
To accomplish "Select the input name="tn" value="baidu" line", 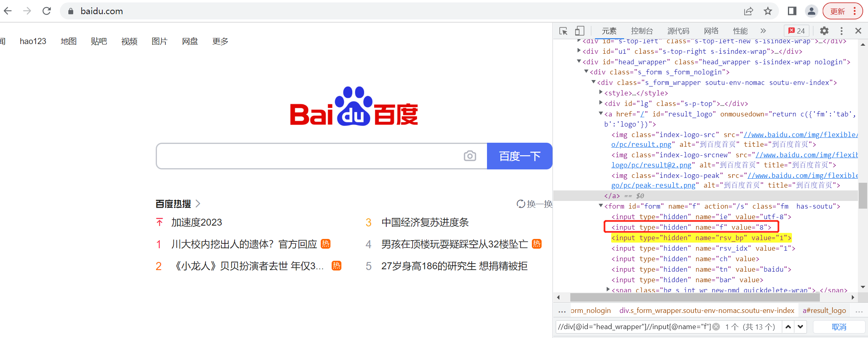I will click(x=701, y=269).
